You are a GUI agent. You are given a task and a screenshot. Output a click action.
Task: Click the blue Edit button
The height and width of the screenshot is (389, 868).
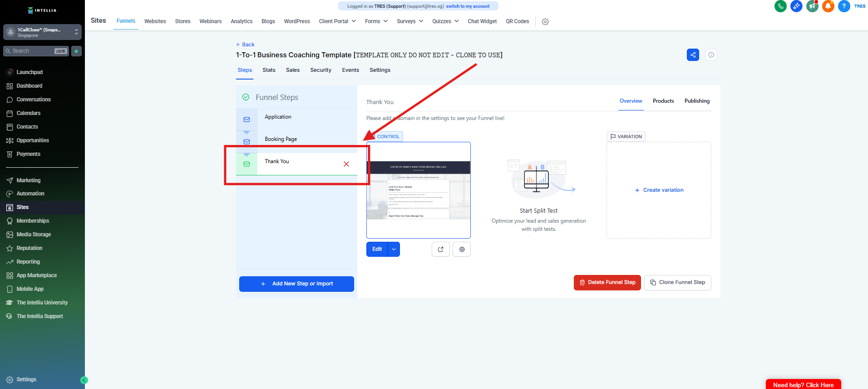[x=377, y=249]
